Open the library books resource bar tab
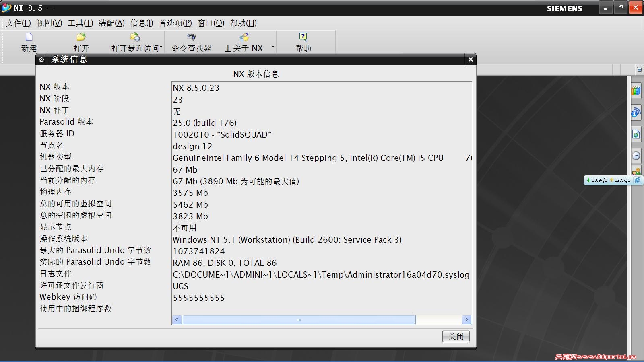The image size is (644, 362). point(636,91)
